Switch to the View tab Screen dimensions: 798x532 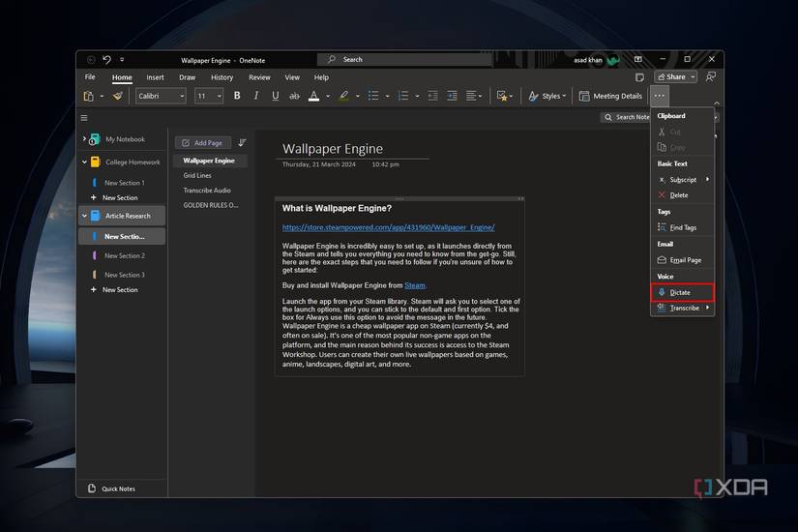pos(292,77)
